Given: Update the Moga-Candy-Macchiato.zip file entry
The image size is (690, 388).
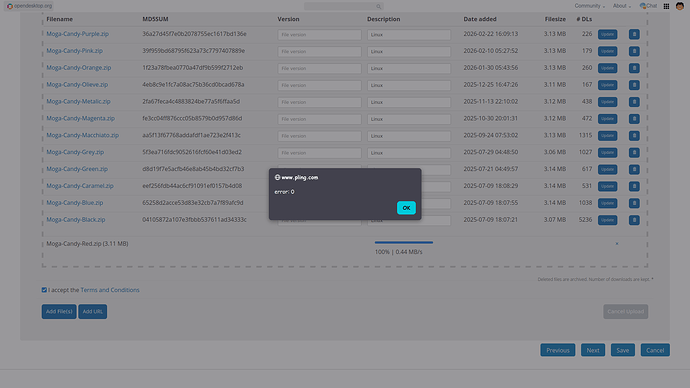Looking at the screenshot, I should [607, 135].
